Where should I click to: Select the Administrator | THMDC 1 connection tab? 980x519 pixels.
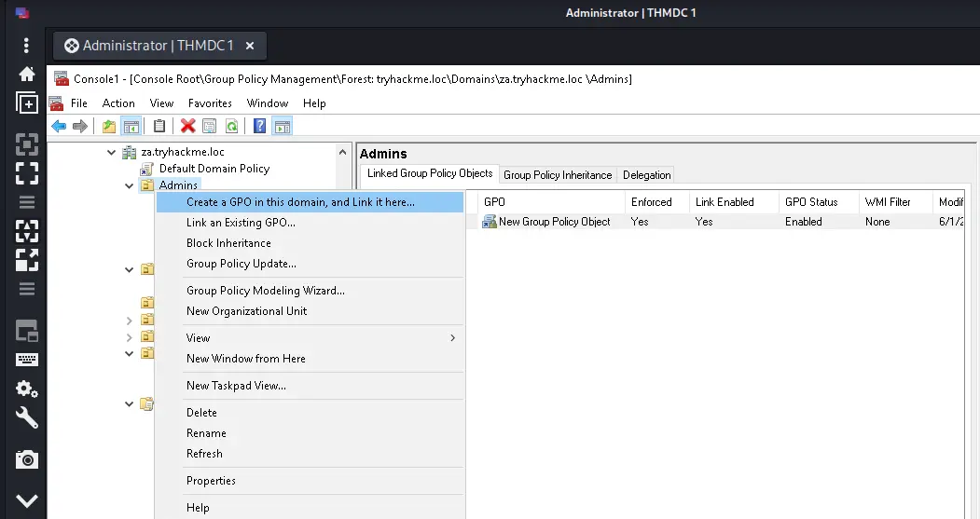pos(159,46)
